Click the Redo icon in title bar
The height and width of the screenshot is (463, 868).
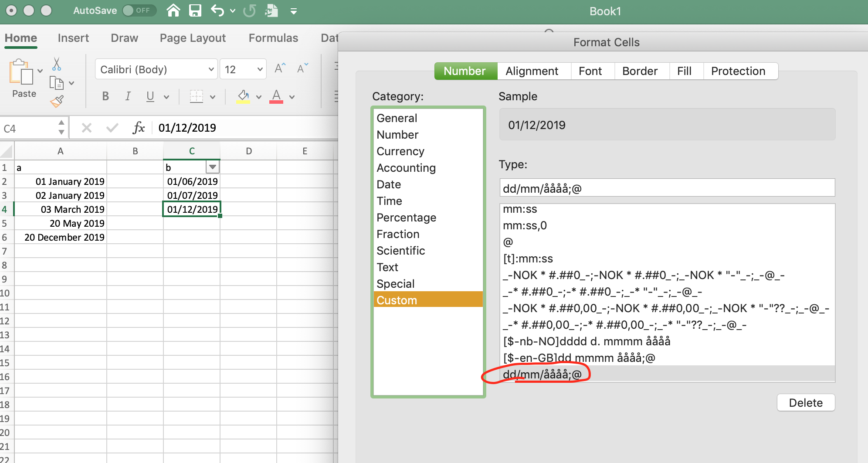point(250,10)
